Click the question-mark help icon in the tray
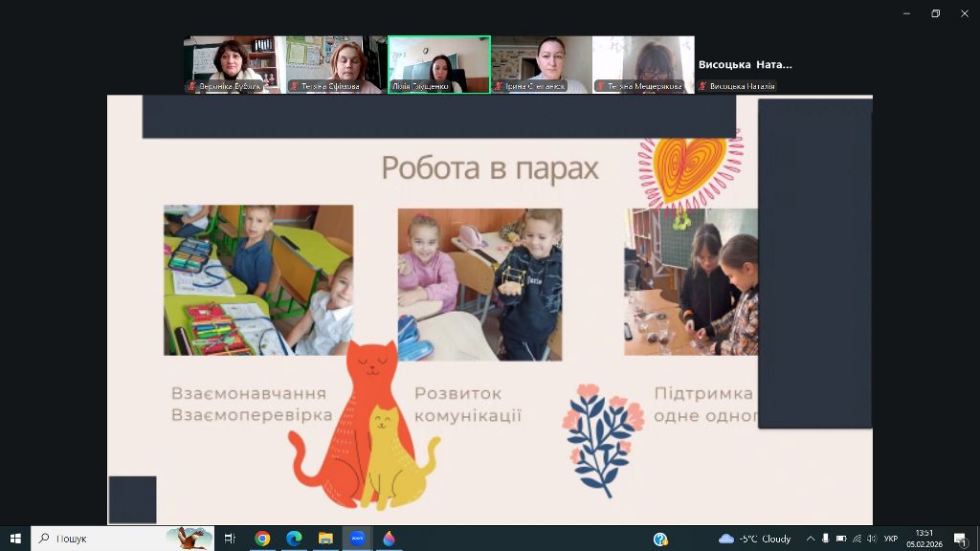980x551 pixels. [x=660, y=539]
